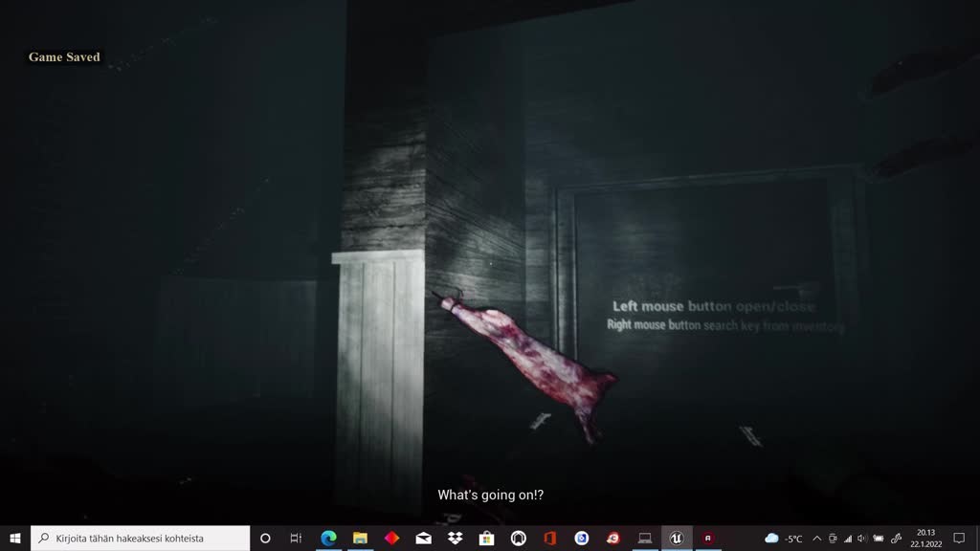Launch Microsoft Office from taskbar

[549, 539]
